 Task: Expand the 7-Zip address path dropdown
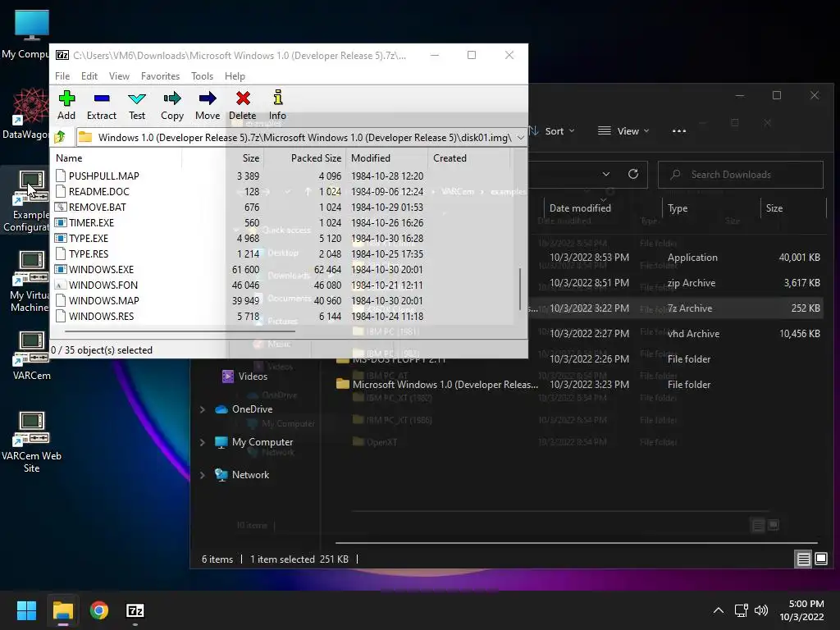[x=520, y=138]
